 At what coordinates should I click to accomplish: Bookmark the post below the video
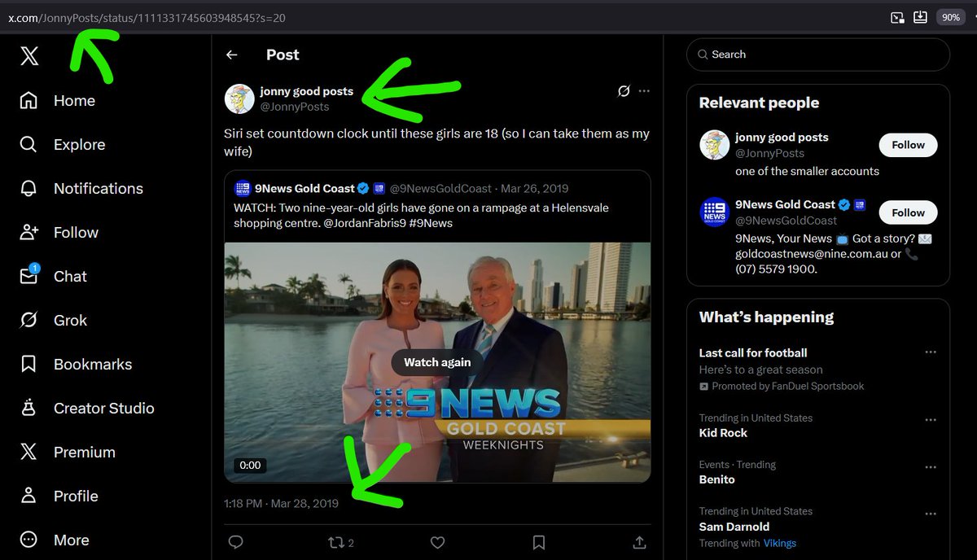(x=538, y=542)
